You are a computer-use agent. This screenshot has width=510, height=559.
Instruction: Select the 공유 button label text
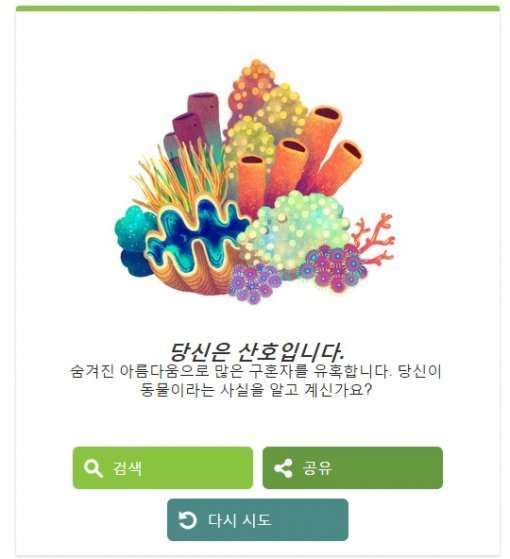pos(317,468)
